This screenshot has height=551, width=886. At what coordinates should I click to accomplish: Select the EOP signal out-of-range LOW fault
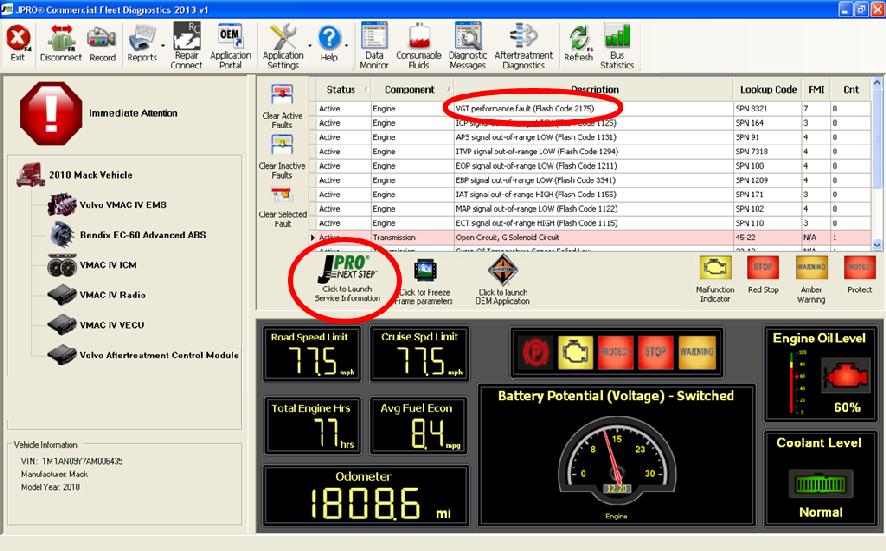point(590,166)
